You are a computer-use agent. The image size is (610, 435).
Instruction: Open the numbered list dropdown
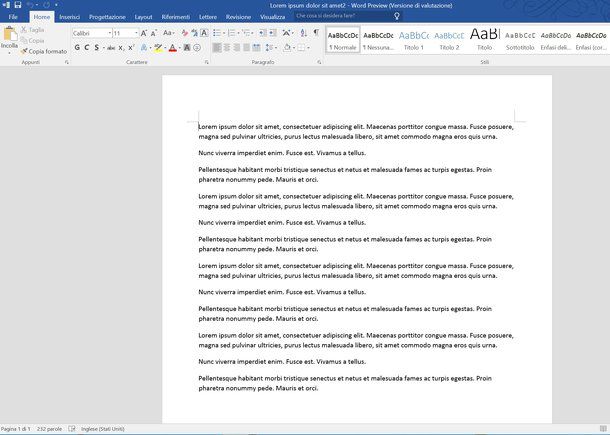tap(238, 33)
